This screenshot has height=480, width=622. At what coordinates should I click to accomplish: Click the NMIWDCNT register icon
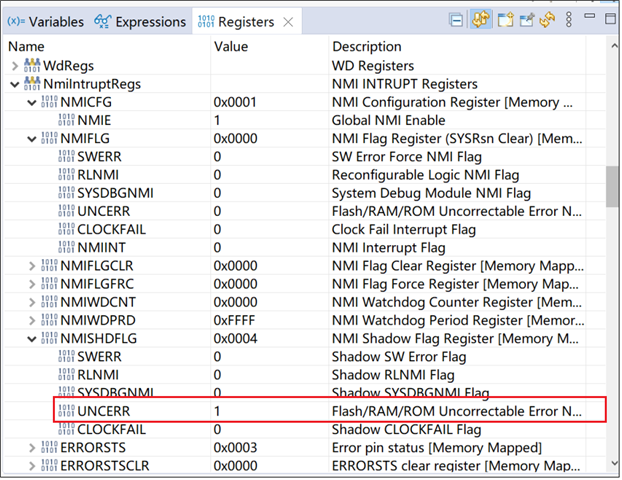49,302
